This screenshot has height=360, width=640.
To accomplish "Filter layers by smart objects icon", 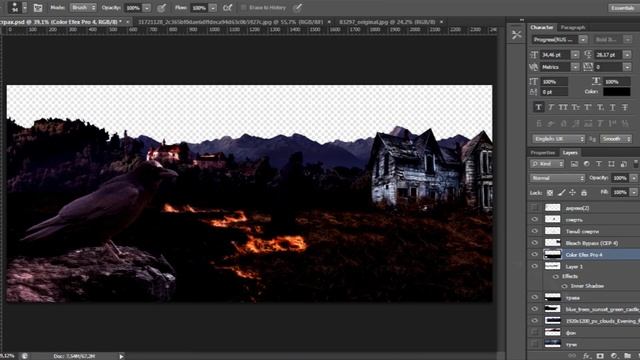I will pyautogui.click(x=623, y=164).
